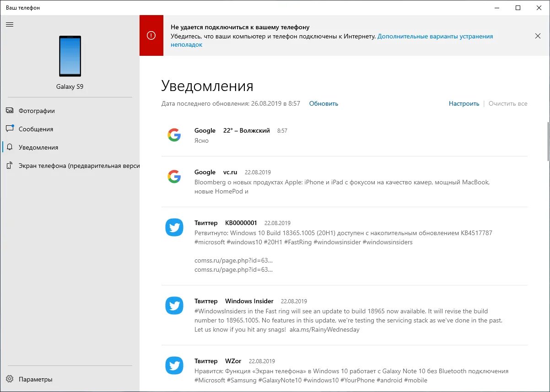550x392 pixels.
Task: Click the red error alert icon
Action: [x=151, y=36]
